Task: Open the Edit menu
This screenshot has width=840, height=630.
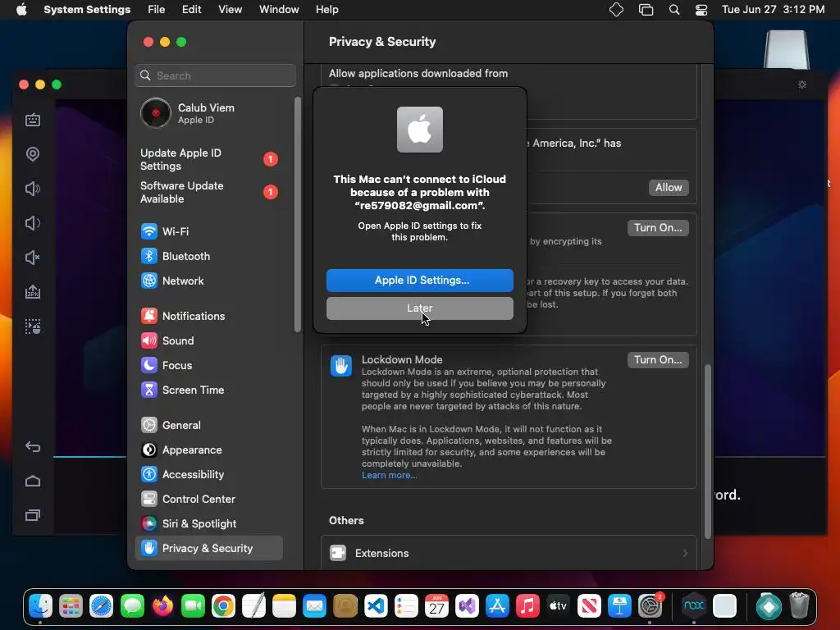Action: (x=191, y=10)
